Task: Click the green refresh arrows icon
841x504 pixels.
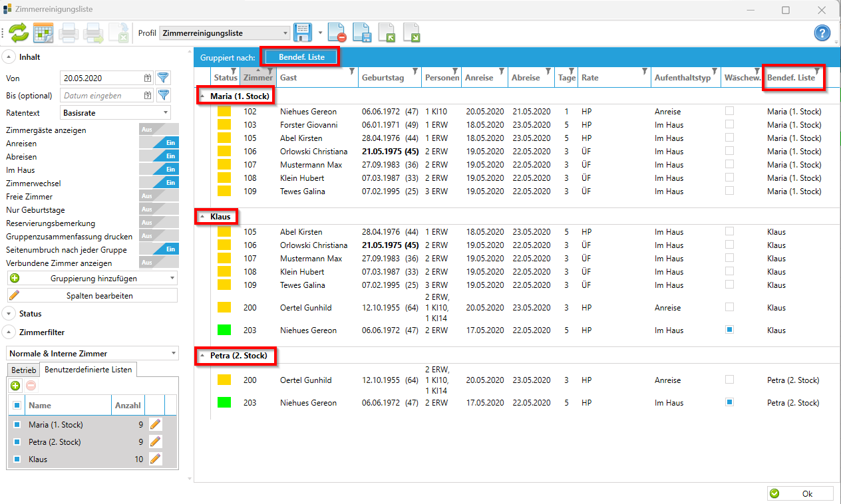Action: (x=19, y=33)
